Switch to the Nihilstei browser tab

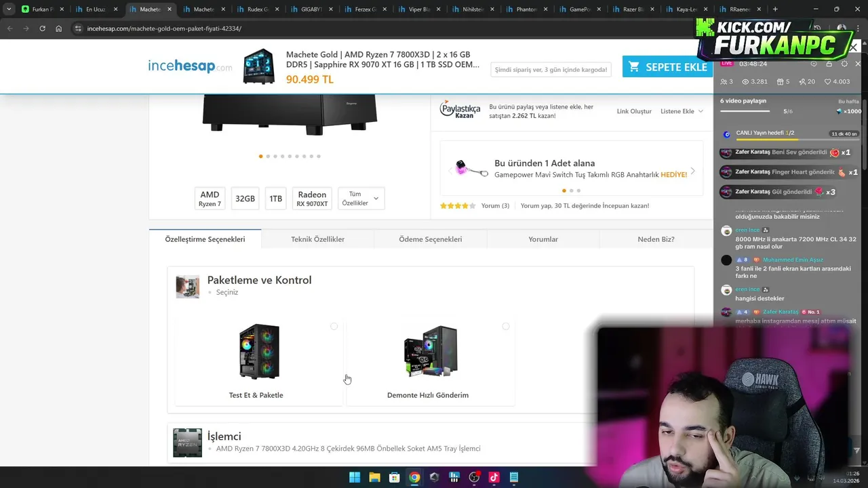pos(473,9)
